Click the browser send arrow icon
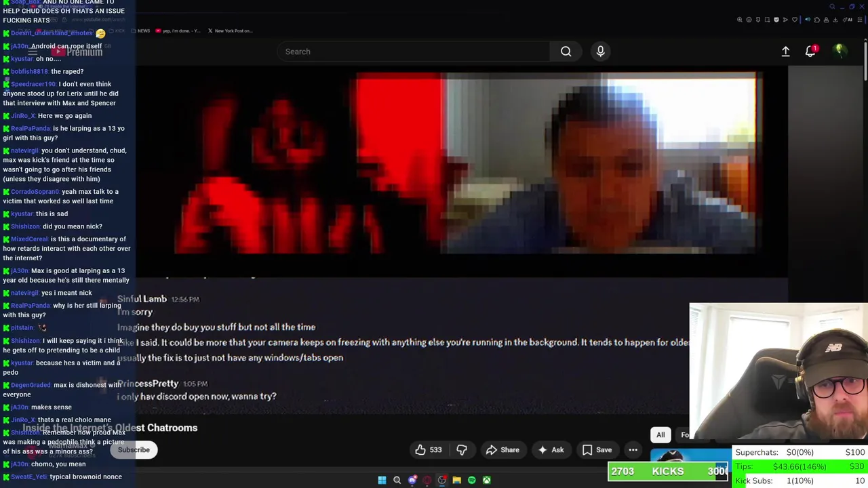 [785, 20]
